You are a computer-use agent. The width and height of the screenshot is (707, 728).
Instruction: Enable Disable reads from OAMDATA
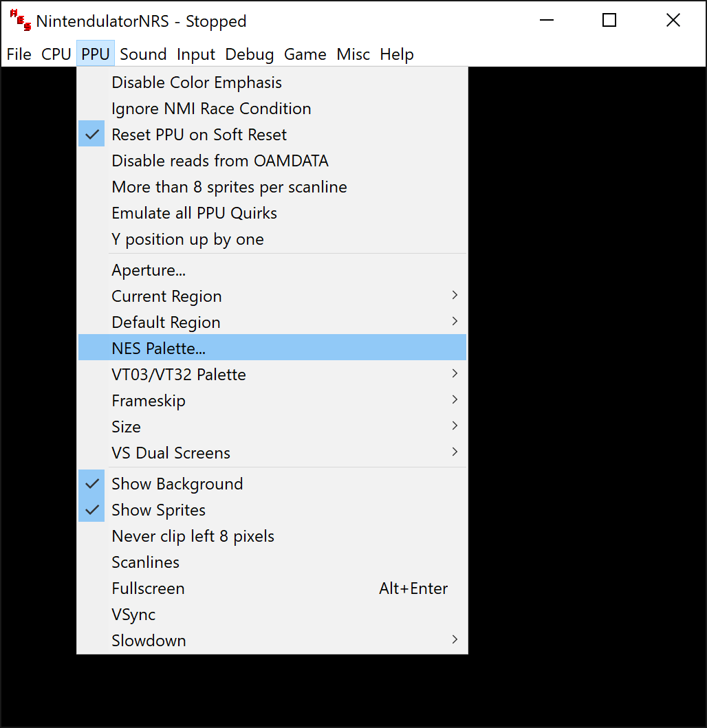coord(272,161)
